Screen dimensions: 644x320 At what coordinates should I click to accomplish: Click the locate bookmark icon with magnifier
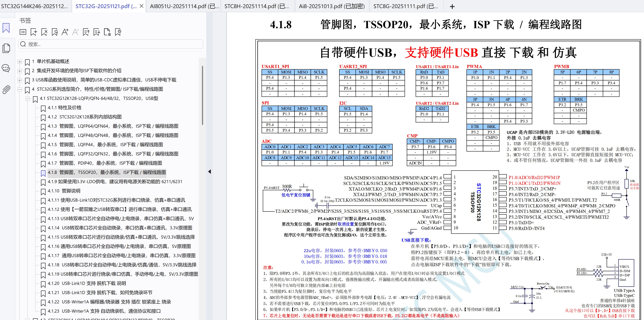tap(55, 32)
